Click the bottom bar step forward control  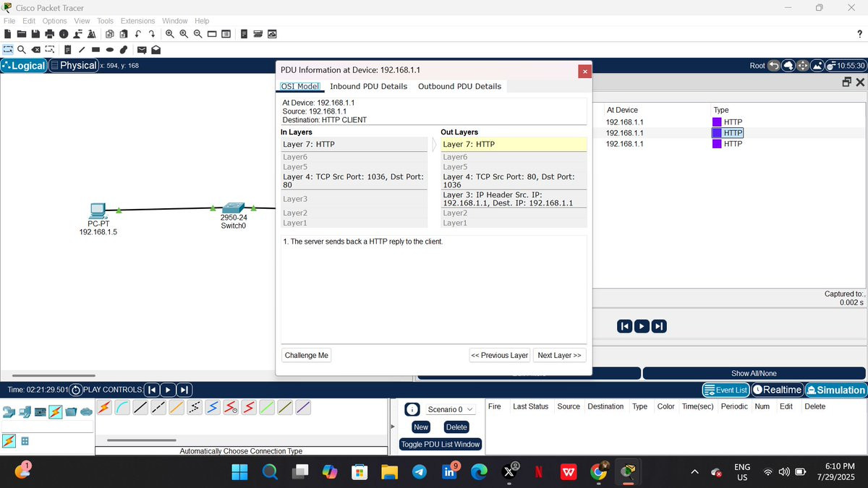pos(184,390)
